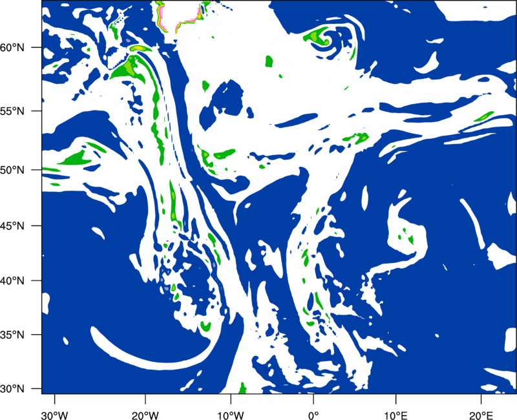The height and width of the screenshot is (420, 517).
Task: Click the 10°E longitude label
Action: point(396,415)
